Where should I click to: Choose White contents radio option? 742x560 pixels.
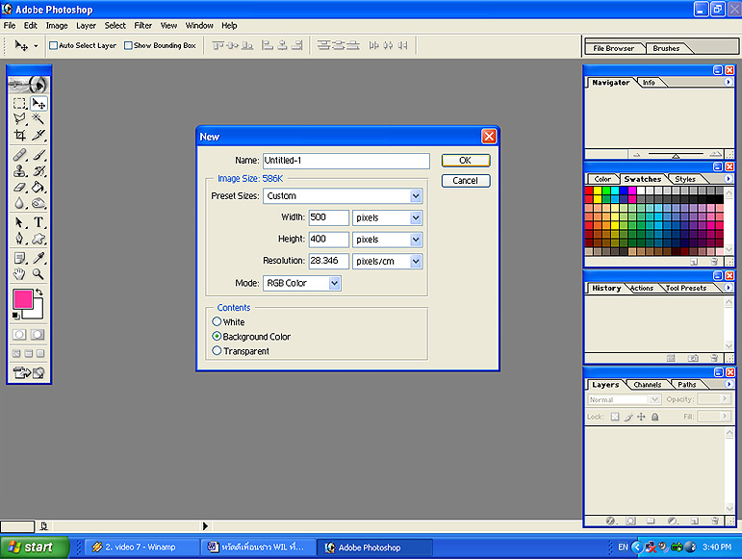(217, 321)
